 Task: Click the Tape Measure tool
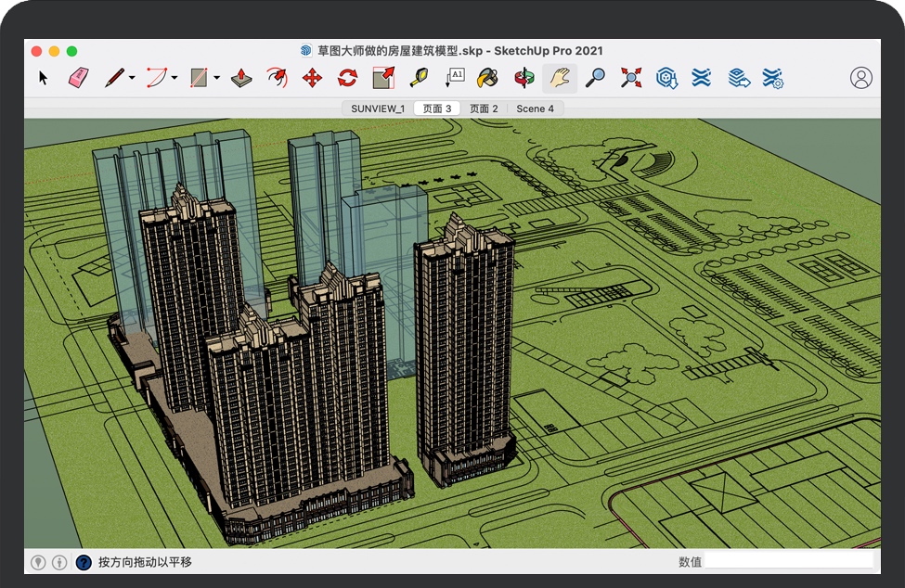click(x=419, y=78)
